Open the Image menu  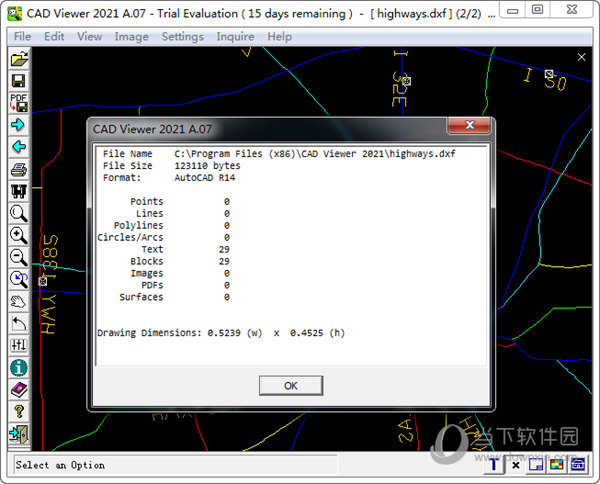click(x=131, y=36)
